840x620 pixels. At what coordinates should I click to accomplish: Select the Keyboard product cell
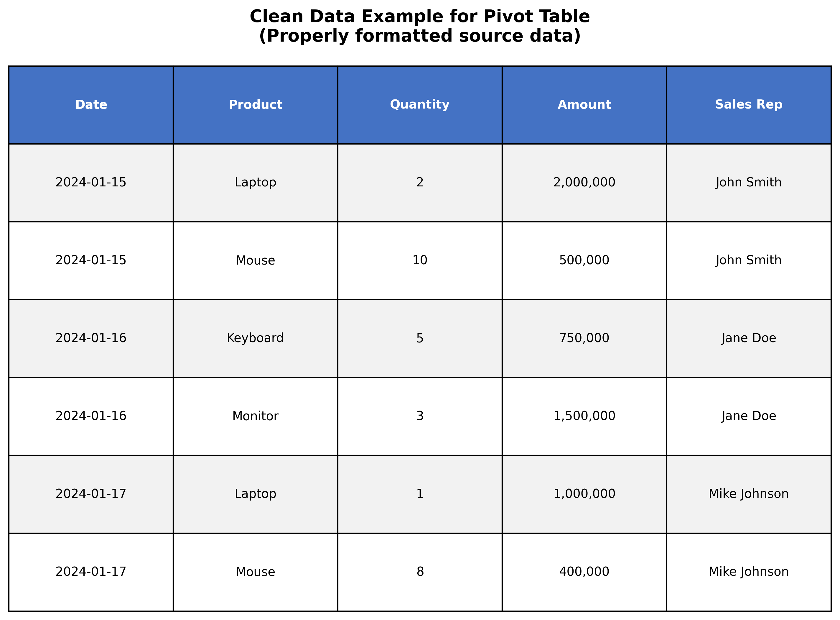[x=255, y=338]
